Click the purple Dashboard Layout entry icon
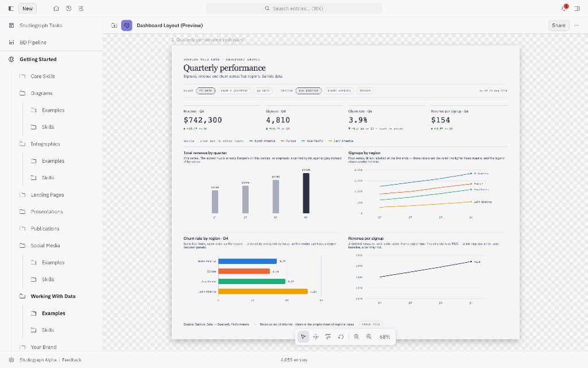Viewport: 588px width, 368px height. [x=127, y=25]
